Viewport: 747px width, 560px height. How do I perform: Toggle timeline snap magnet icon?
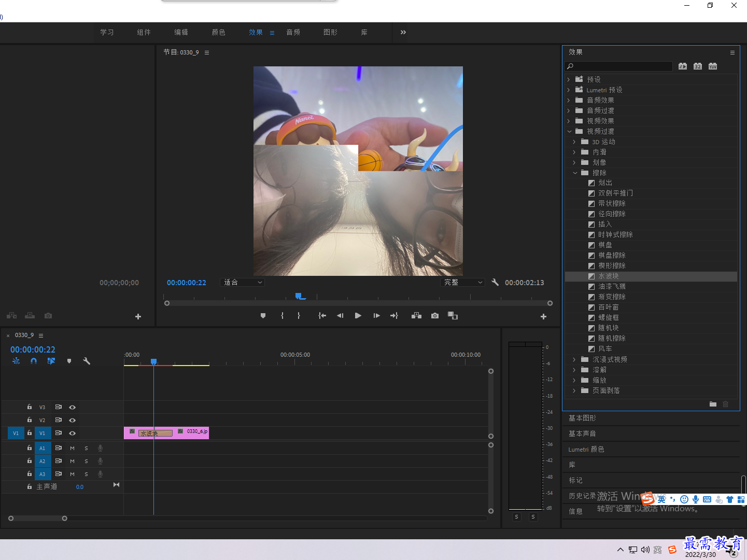point(34,361)
